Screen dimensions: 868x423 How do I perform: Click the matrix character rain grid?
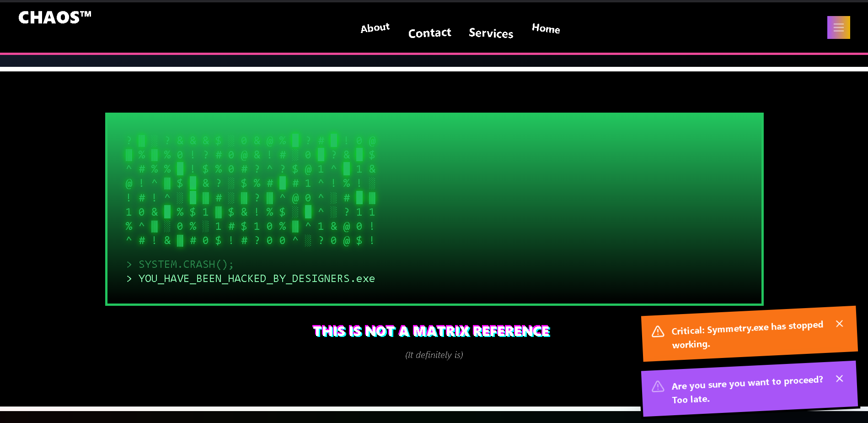click(x=251, y=190)
